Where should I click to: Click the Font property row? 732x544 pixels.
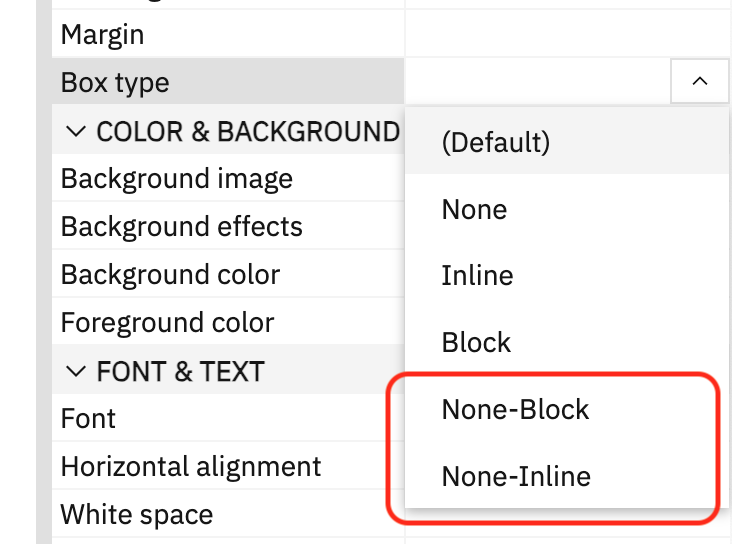coord(228,418)
